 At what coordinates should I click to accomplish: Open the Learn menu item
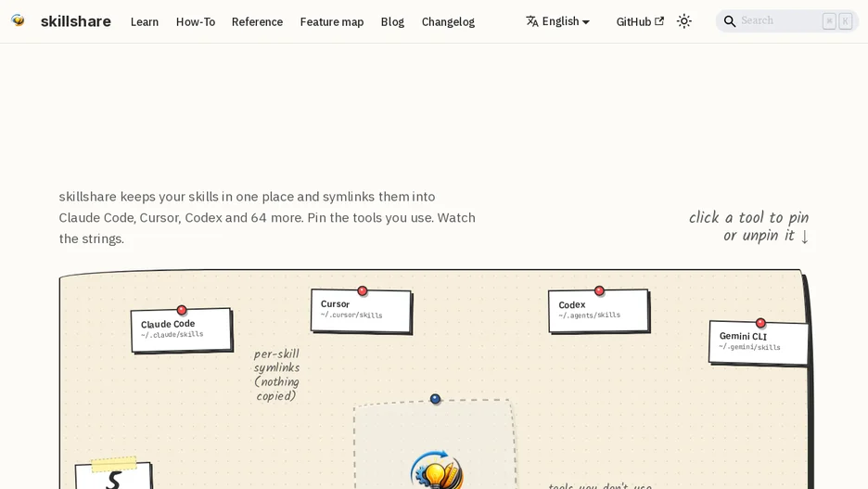pos(145,21)
